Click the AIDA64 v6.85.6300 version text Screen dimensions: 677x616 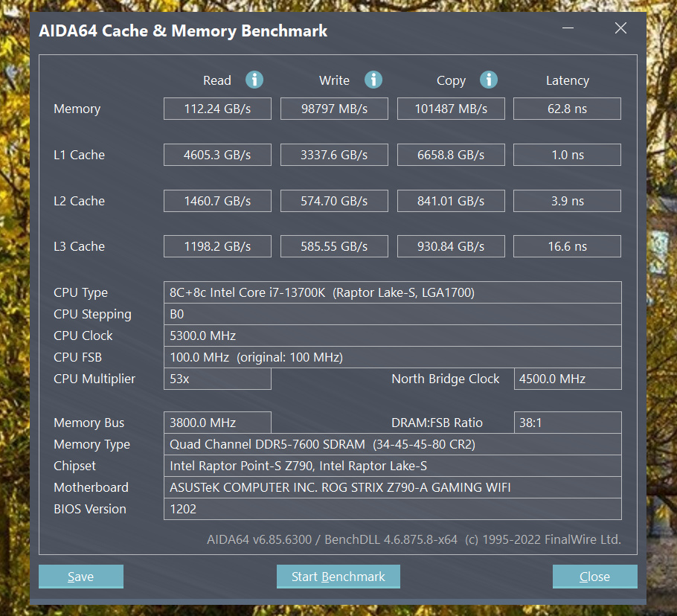[x=259, y=539]
